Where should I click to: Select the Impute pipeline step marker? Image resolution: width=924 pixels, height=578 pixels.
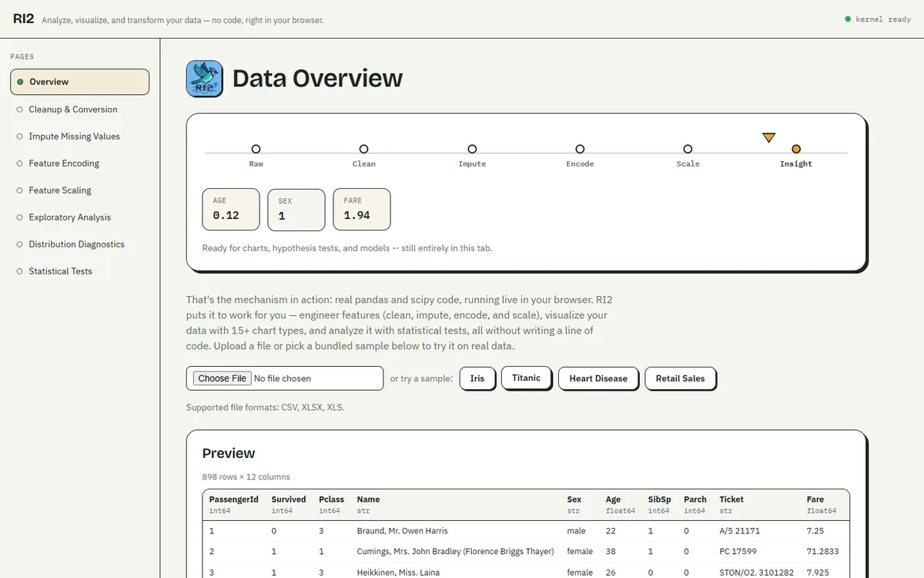(472, 149)
